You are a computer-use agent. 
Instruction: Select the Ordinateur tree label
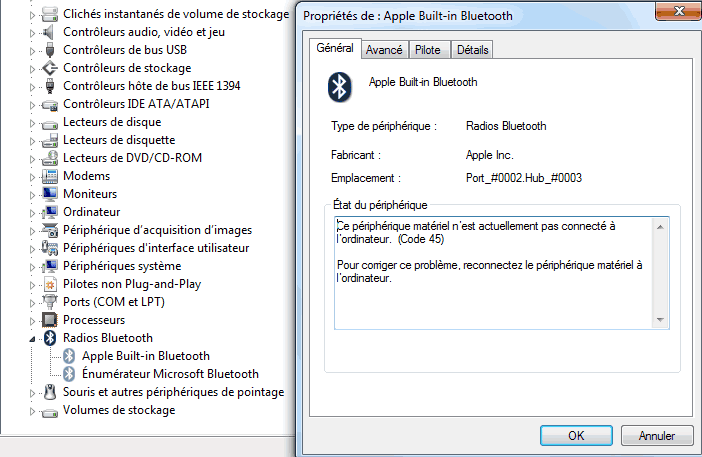click(92, 212)
